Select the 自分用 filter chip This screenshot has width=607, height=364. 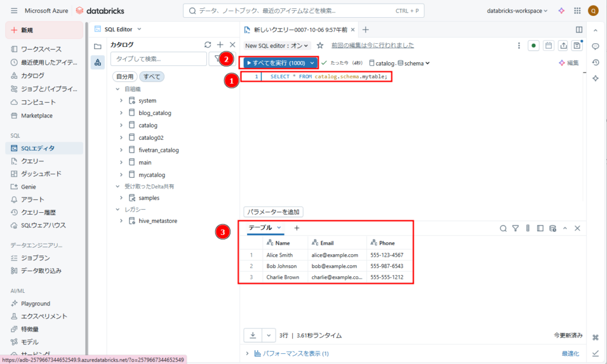click(124, 76)
